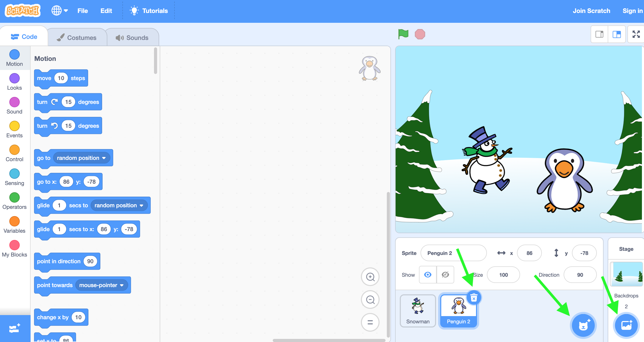
Task: Switch to the Sounds tab
Action: [x=132, y=38]
